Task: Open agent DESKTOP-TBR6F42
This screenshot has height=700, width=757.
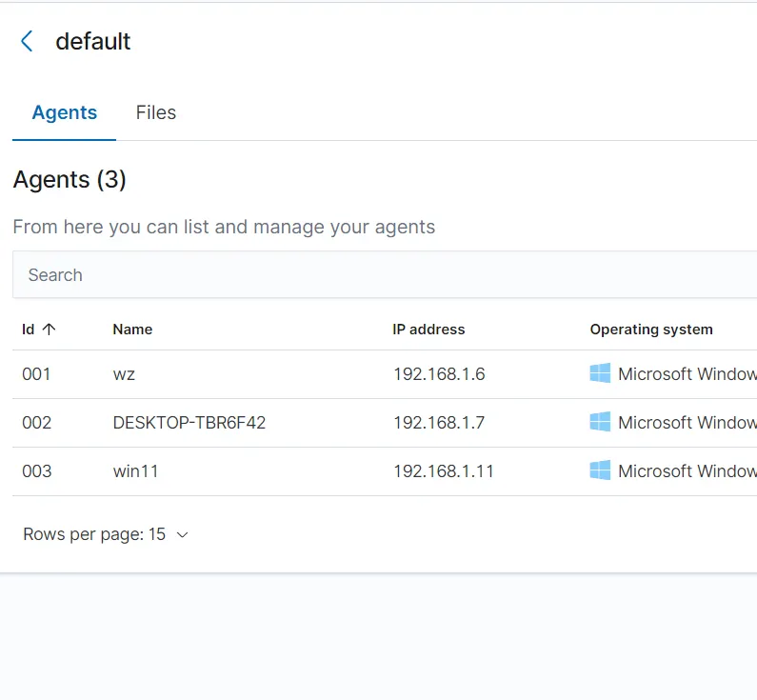Action: pyautogui.click(x=189, y=423)
